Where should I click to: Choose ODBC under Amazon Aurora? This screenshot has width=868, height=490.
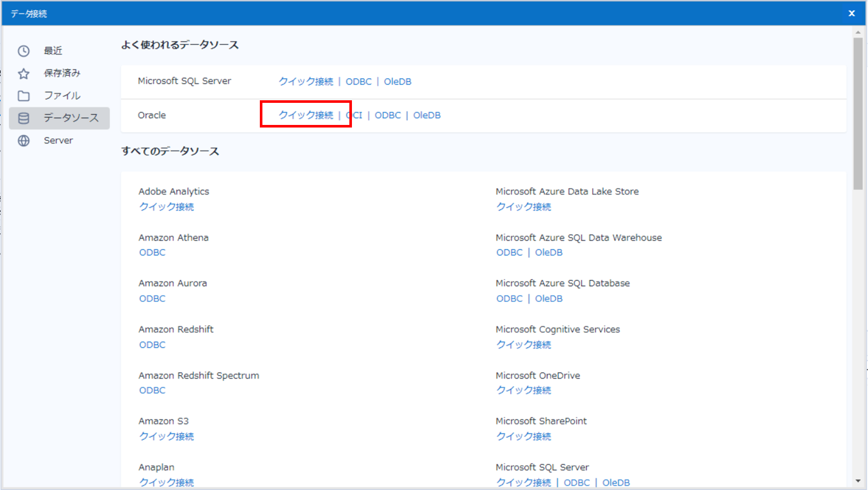pos(152,299)
